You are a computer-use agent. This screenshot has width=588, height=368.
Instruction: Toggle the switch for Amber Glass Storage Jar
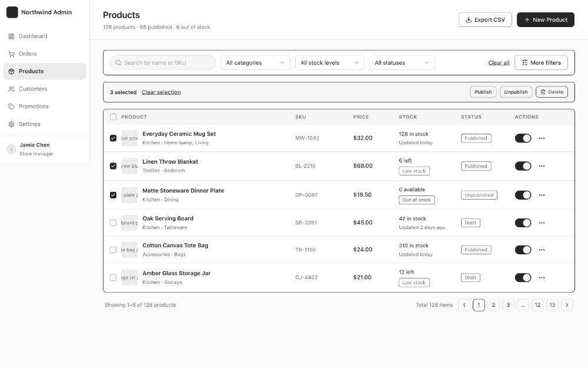[x=523, y=277]
